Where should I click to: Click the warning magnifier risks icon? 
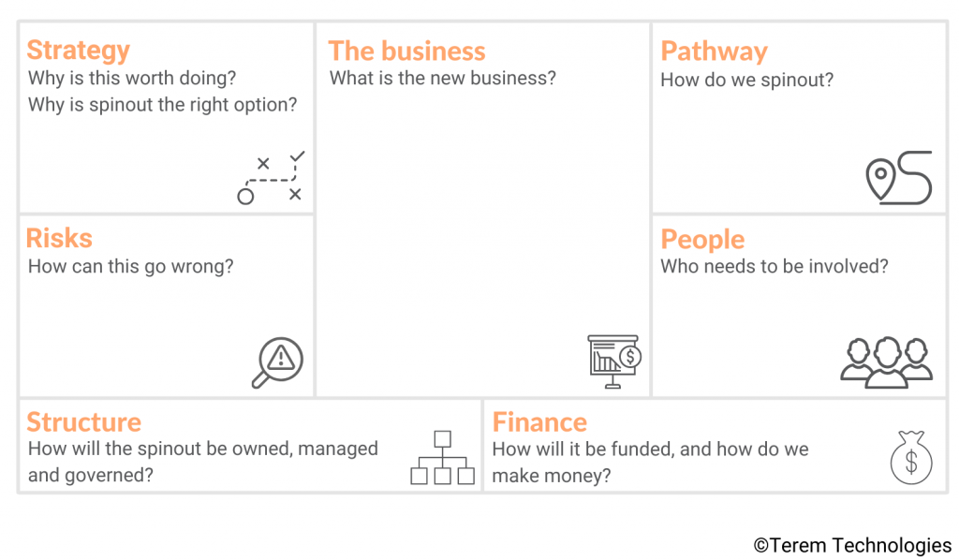[277, 362]
